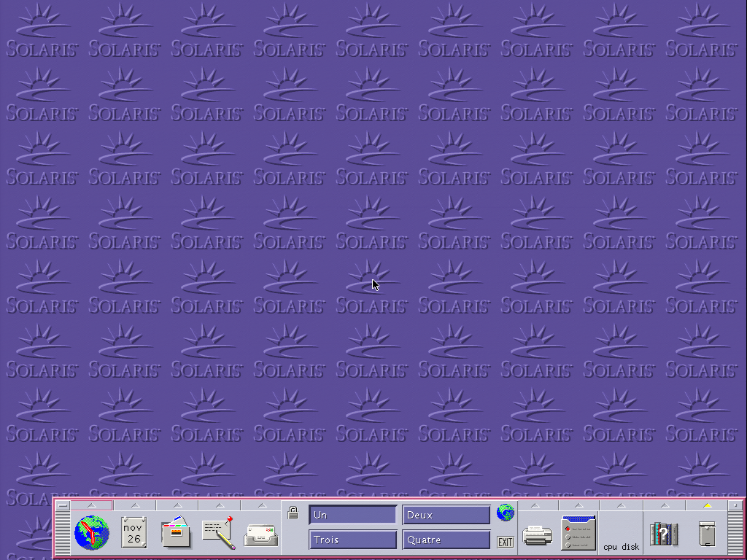Screen dimensions: 747x560
Task: Launch the File Manager drawer icon
Action: [177, 532]
